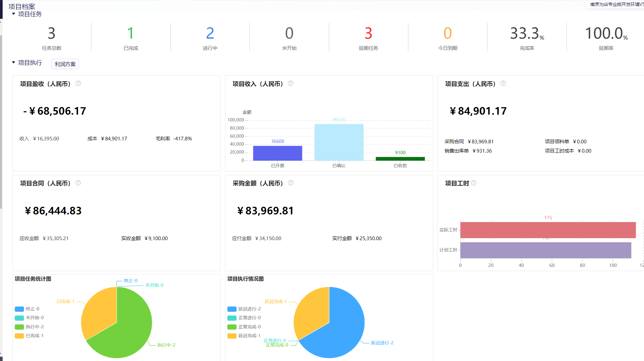Viewport: 644px width, 361px height.
Task: Click the green 已收款 bar
Action: (x=400, y=159)
